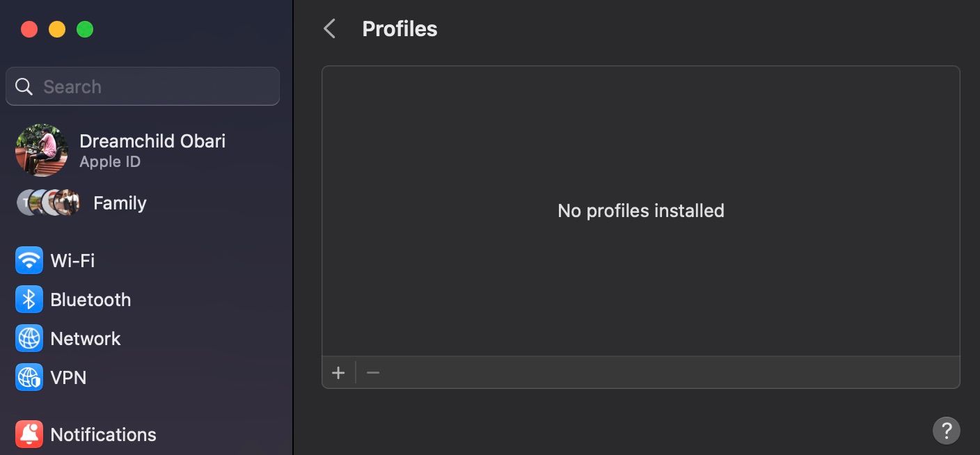Click the question mark help button
The image size is (980, 455).
click(946, 430)
